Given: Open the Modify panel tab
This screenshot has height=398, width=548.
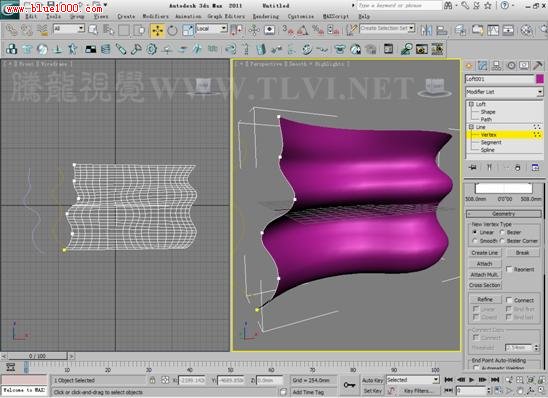Looking at the screenshot, I should click(x=483, y=65).
